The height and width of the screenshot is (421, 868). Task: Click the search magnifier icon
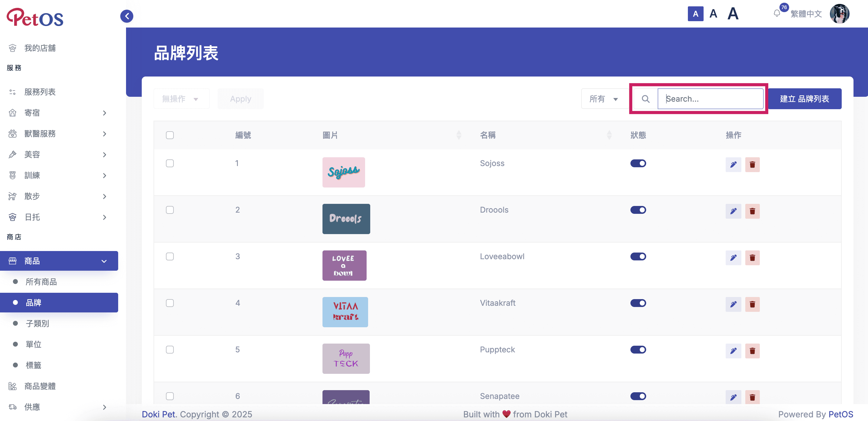[645, 99]
